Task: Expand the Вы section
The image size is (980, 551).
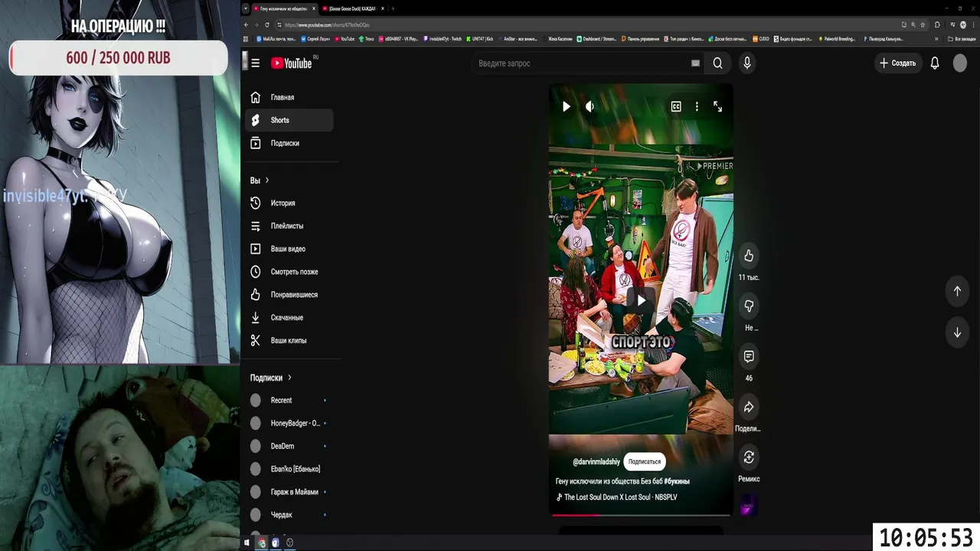Action: click(260, 181)
